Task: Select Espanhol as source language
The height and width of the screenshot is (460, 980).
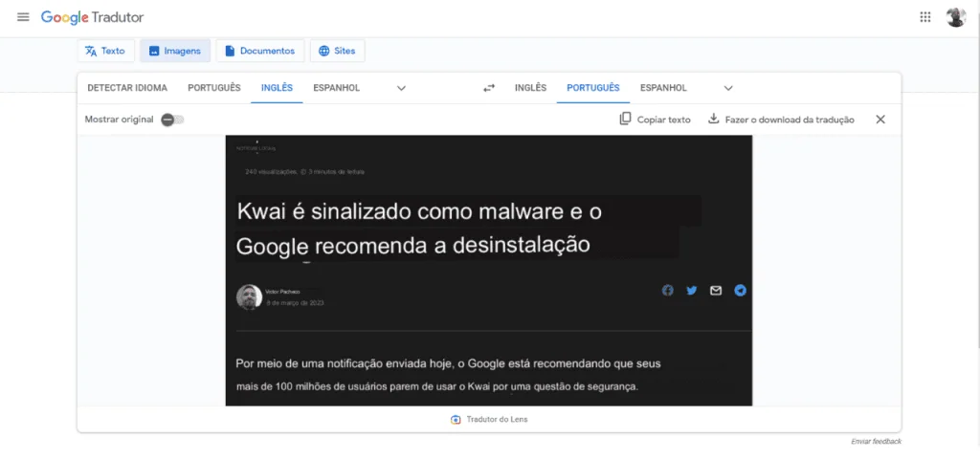Action: (336, 88)
